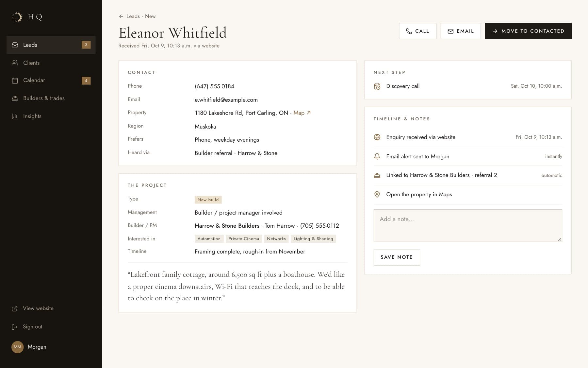Image resolution: width=588 pixels, height=368 pixels.
Task: Click the map pin icon beside Open the property
Action: click(x=377, y=194)
